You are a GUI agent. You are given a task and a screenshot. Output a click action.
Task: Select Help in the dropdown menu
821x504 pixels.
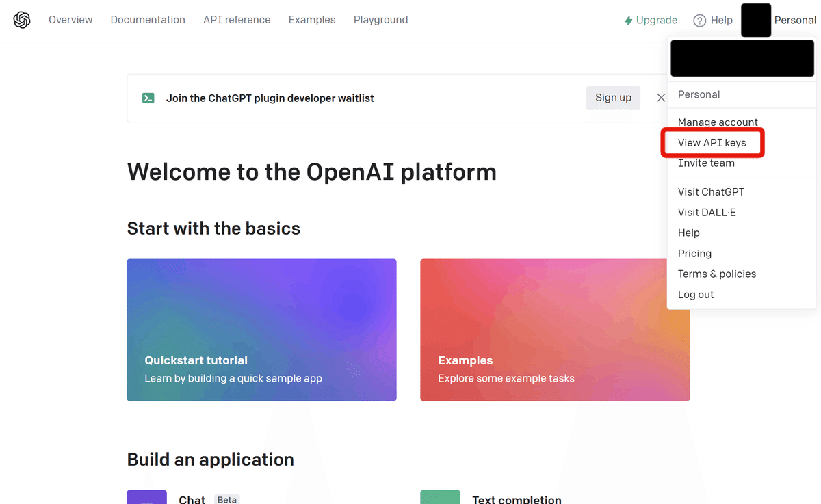pyautogui.click(x=689, y=233)
